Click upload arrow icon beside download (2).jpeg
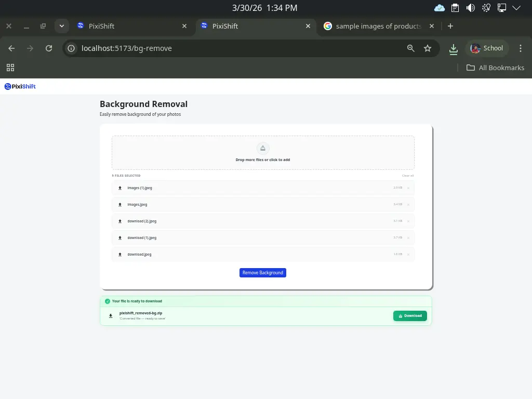 pyautogui.click(x=120, y=221)
